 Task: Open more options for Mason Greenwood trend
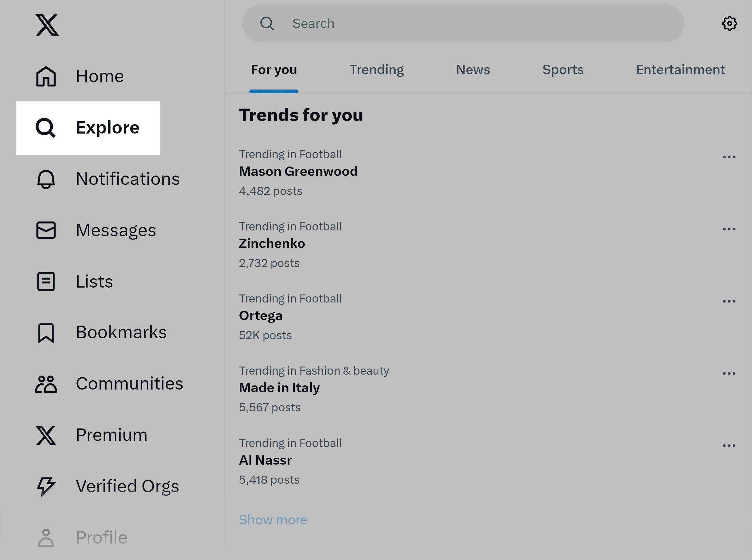[x=729, y=157]
